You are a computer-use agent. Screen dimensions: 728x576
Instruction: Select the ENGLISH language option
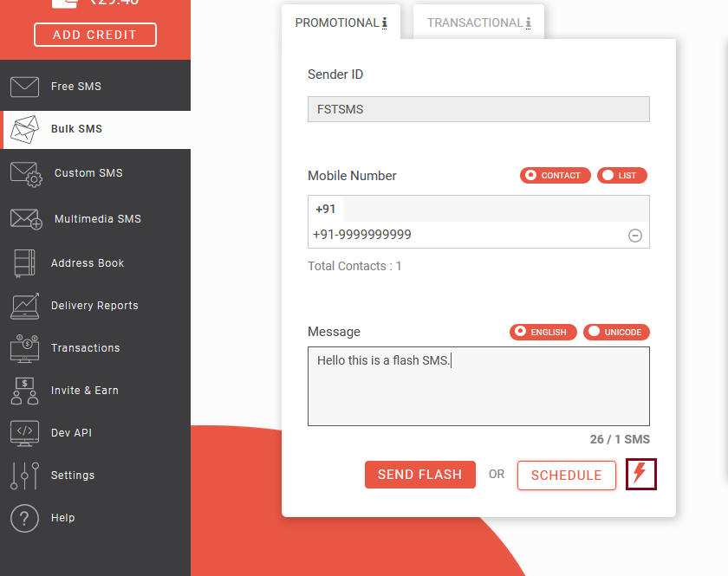click(x=543, y=332)
